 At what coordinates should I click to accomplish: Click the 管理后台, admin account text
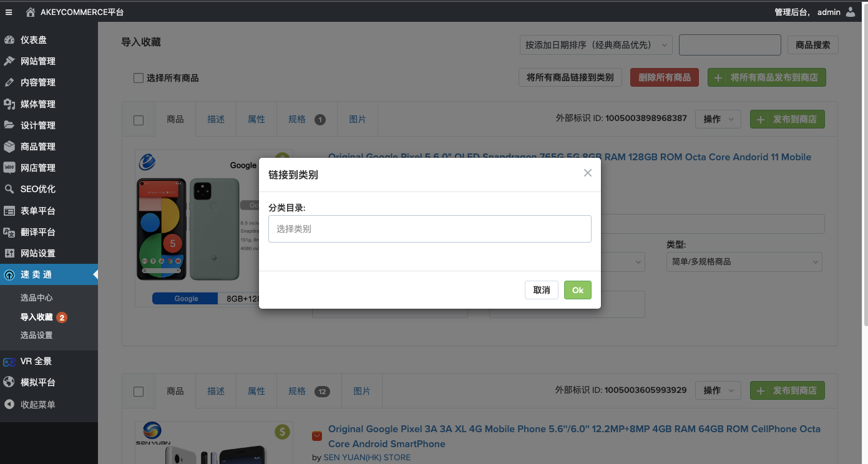click(x=807, y=12)
